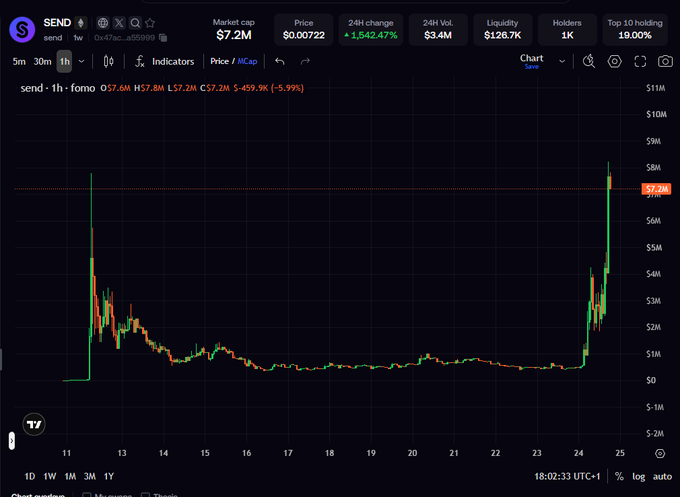
Task: Expand the interval dropdown chevron
Action: coord(81,61)
